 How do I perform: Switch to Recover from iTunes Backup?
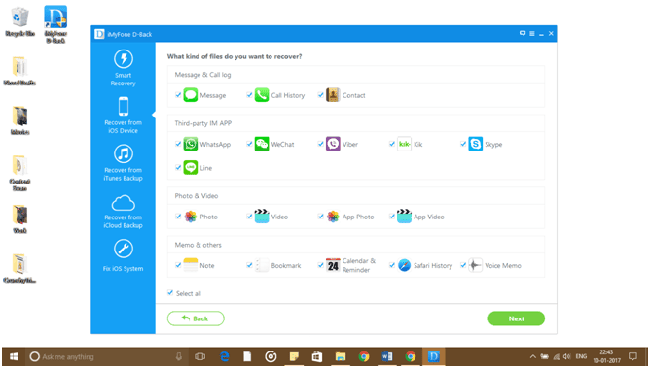point(123,163)
